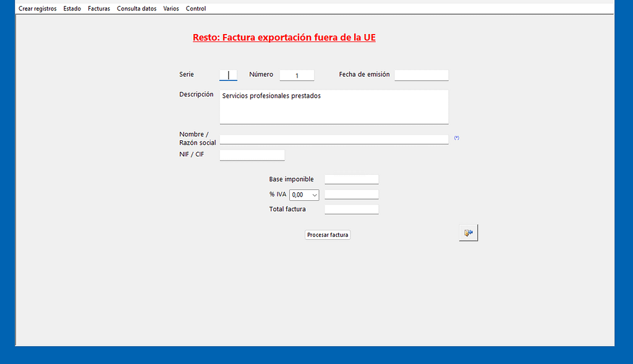This screenshot has height=364, width=633.
Task: Click the Número field showing 1
Action: click(x=297, y=75)
